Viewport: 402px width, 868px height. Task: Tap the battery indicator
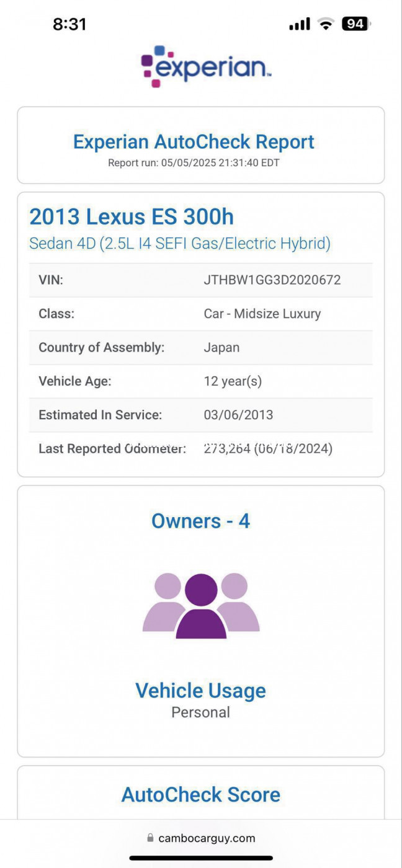357,24
